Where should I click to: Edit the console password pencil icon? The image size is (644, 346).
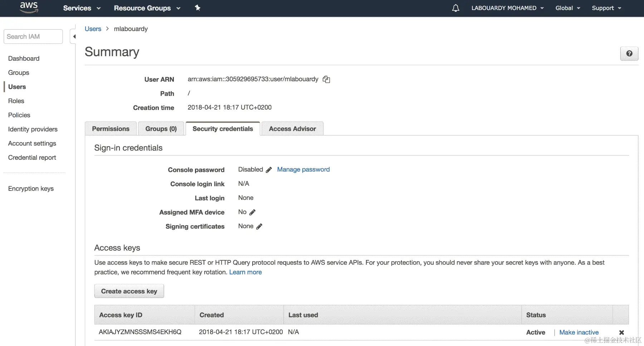269,170
